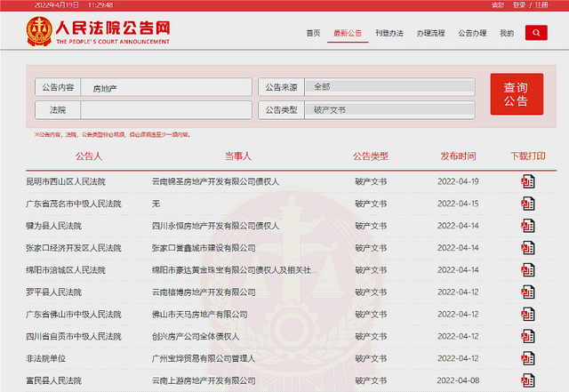Select 犍为县人民法院 announcer text
The image size is (569, 392).
(x=53, y=226)
